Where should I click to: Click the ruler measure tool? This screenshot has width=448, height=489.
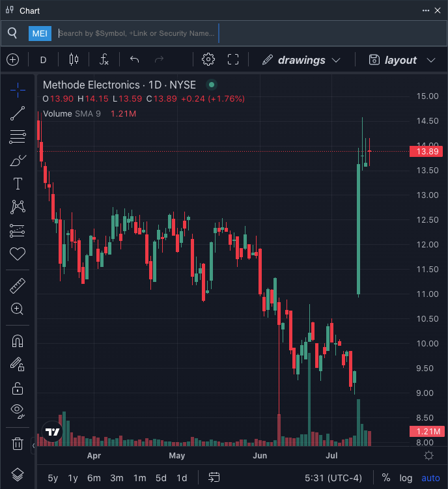[18, 285]
